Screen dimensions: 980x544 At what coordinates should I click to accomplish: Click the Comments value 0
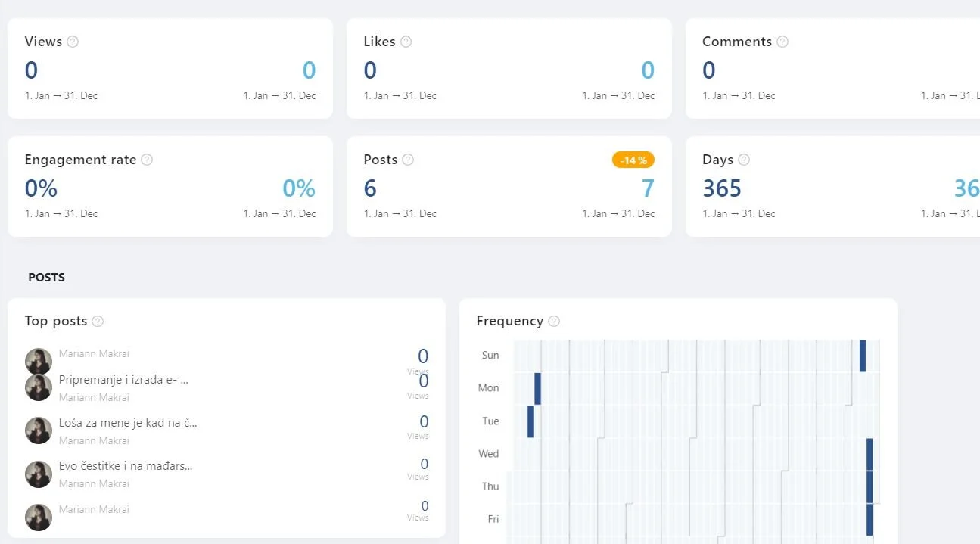pos(709,70)
